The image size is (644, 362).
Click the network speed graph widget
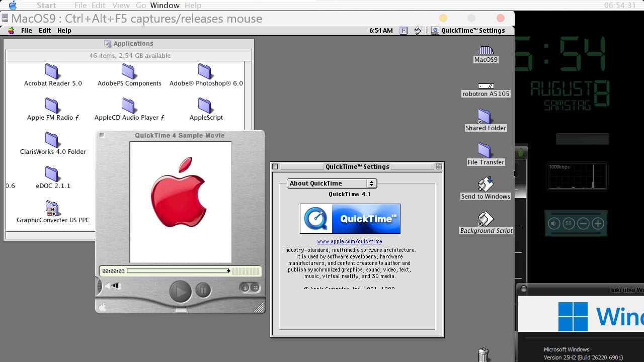pos(578,176)
